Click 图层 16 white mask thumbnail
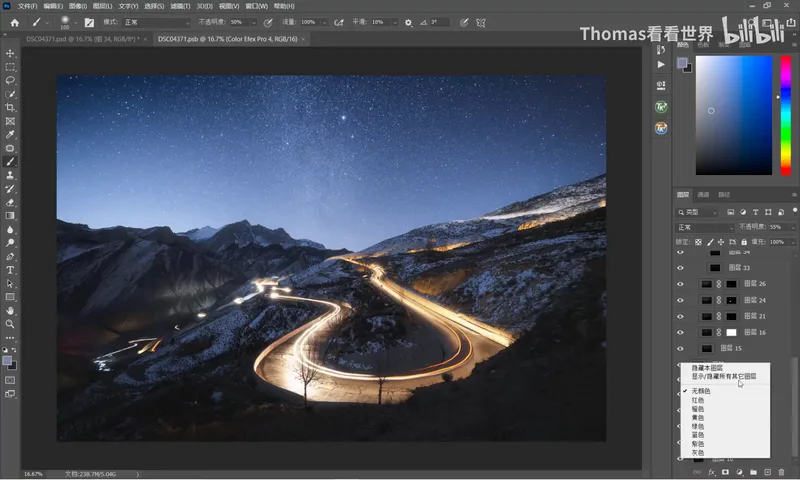 pos(732,333)
